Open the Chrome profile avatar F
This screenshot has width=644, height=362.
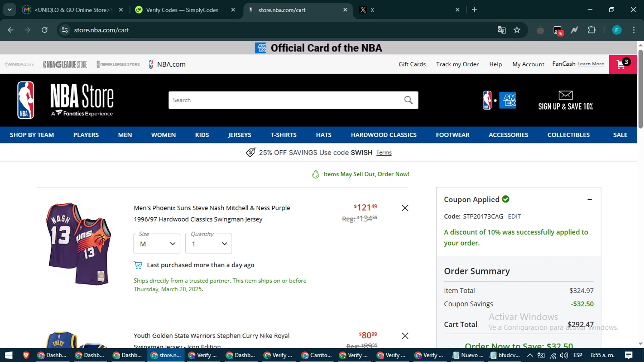(x=617, y=30)
